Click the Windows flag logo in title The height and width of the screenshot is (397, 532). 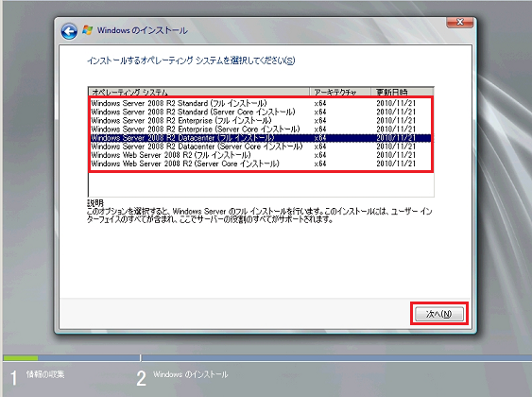pyautogui.click(x=87, y=30)
